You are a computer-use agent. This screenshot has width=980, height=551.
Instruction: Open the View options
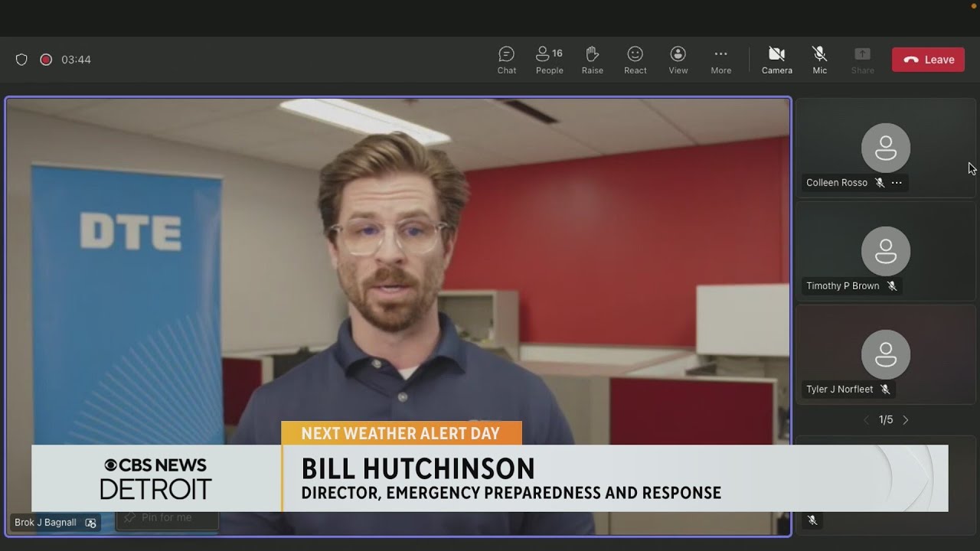coord(678,60)
